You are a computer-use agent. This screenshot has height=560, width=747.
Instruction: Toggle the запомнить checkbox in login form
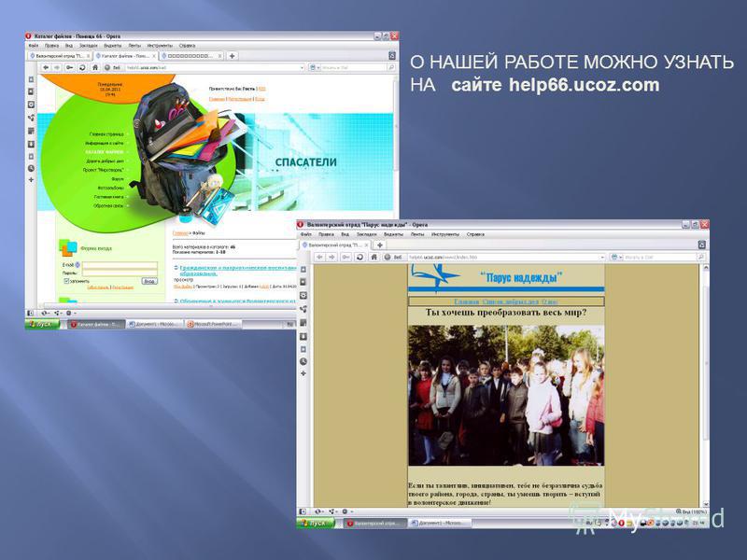point(66,281)
